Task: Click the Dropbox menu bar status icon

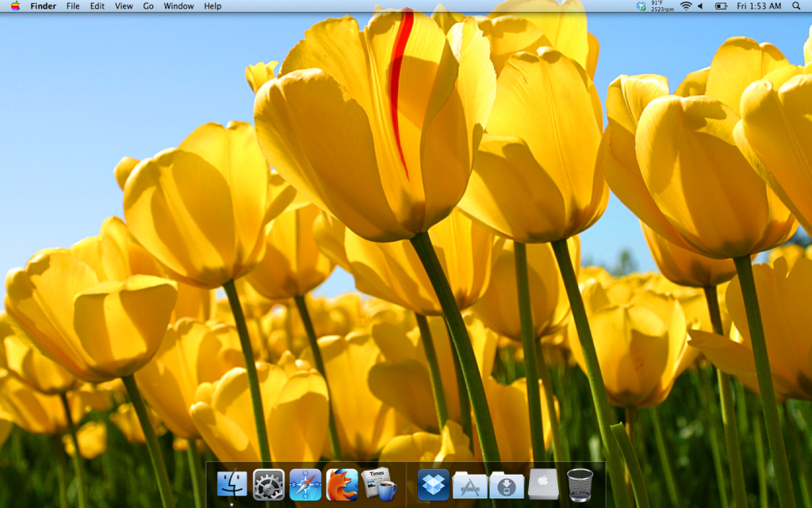Action: (642, 6)
